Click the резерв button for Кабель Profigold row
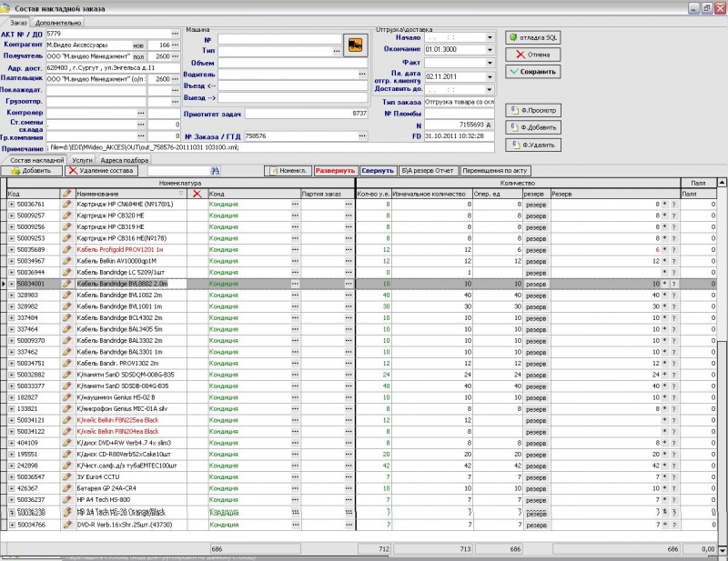728x561 pixels. 536,250
